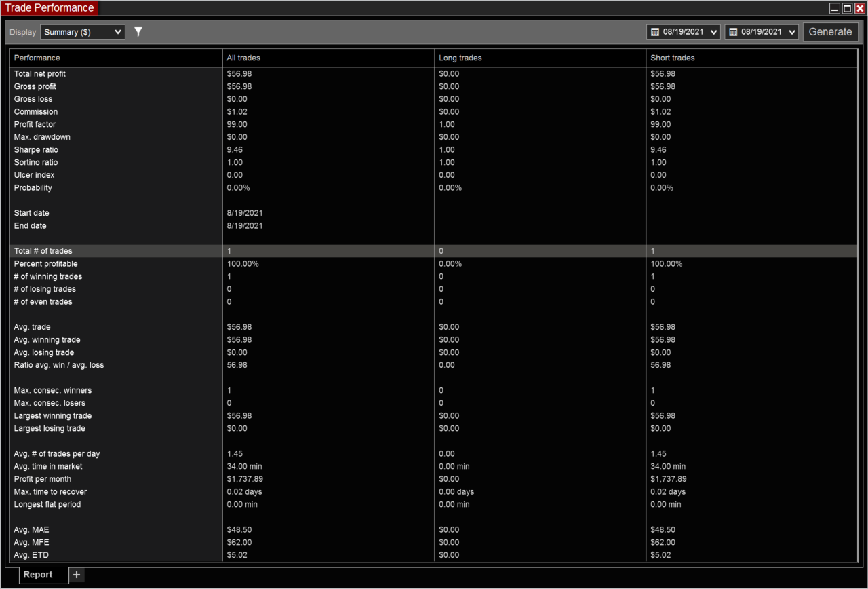Select the Largest losing trade label
Screen dimensions: 868x589
tap(50, 428)
